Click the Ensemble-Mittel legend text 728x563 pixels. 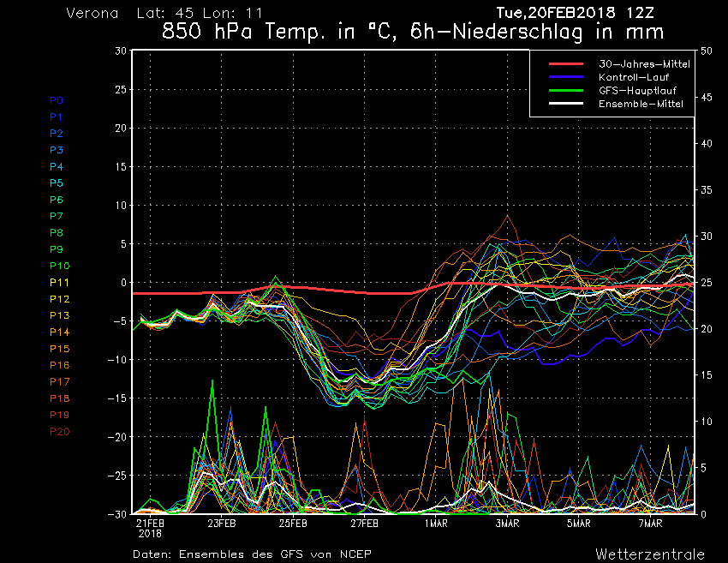point(641,104)
